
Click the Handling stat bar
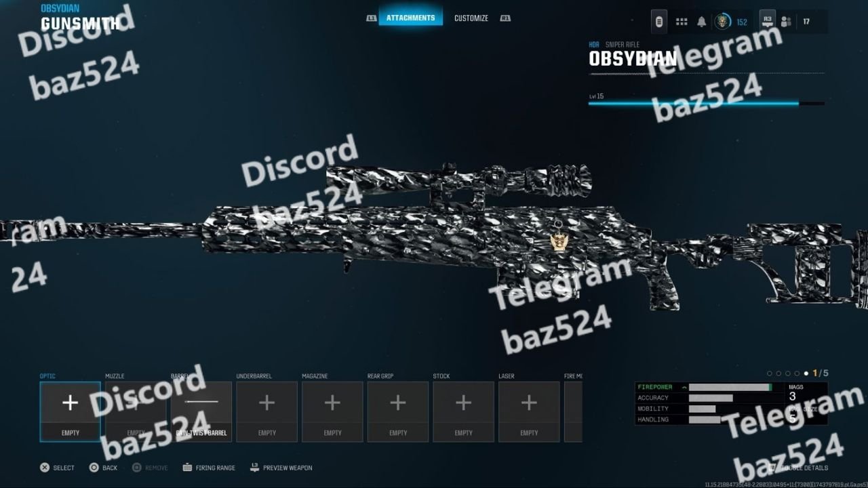click(x=705, y=420)
